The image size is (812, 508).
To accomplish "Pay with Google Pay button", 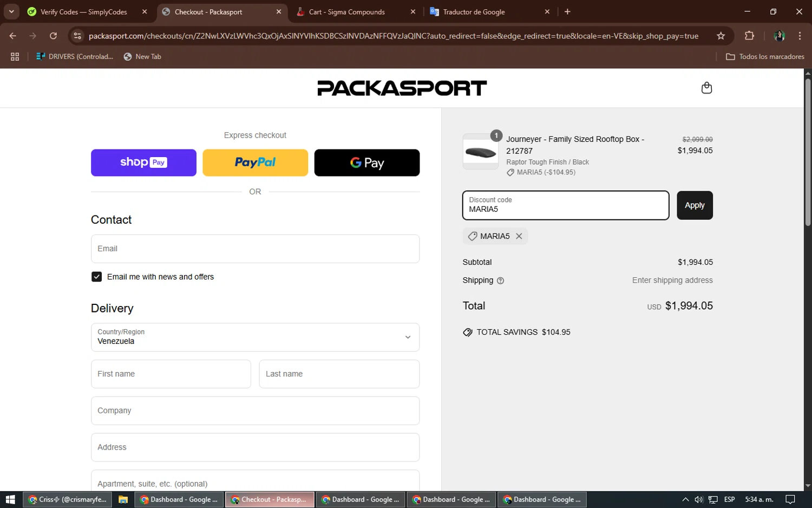I will [367, 162].
